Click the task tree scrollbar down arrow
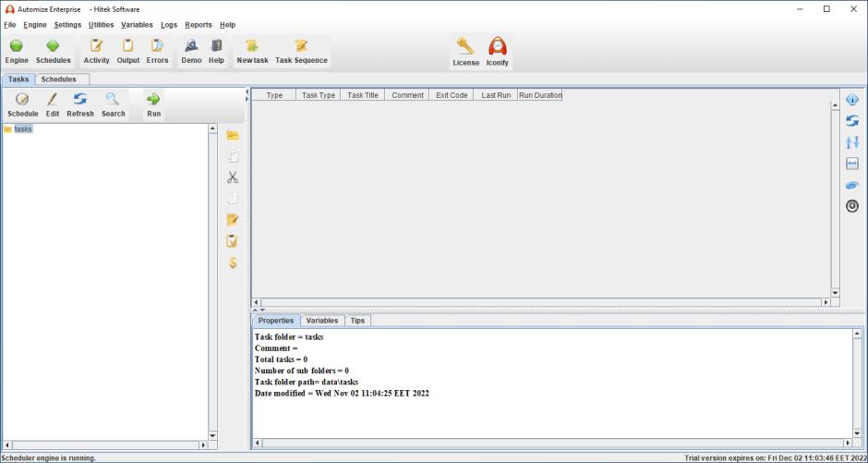Screen dimensions: 868x463 point(213,435)
